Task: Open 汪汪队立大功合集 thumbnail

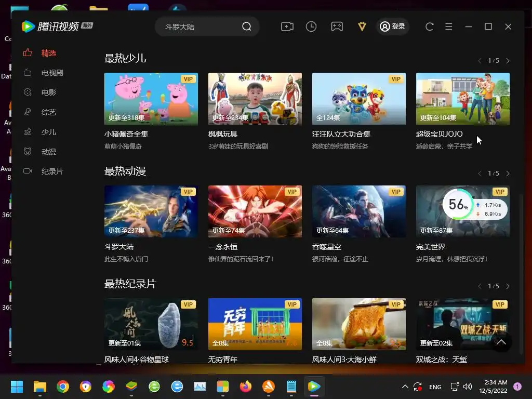Action: click(358, 99)
